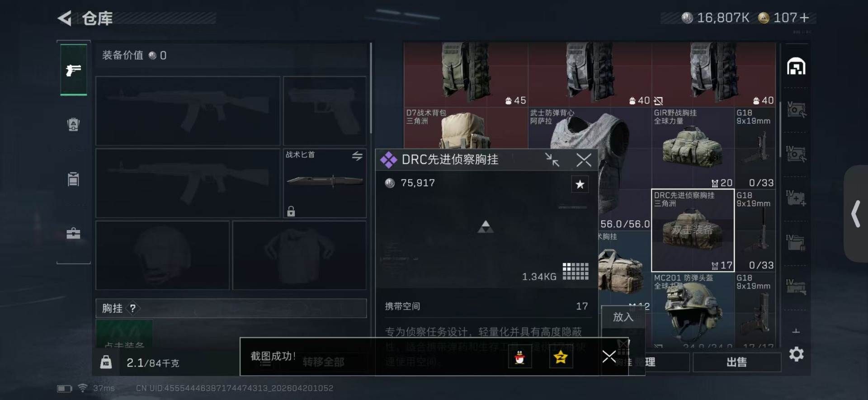Image resolution: width=868 pixels, height=400 pixels.
Task: Favorite the DRC chest rig with star
Action: [580, 184]
